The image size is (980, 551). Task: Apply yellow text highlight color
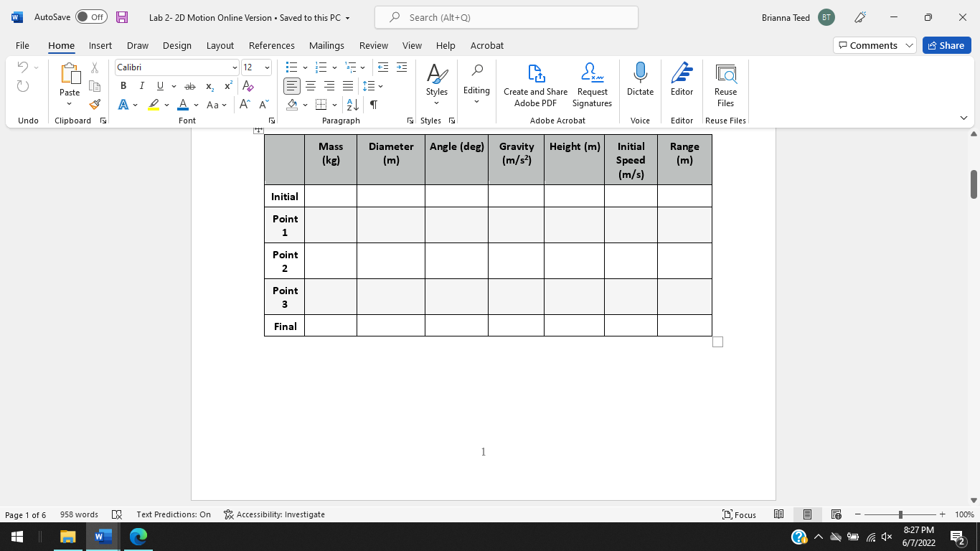click(x=154, y=105)
